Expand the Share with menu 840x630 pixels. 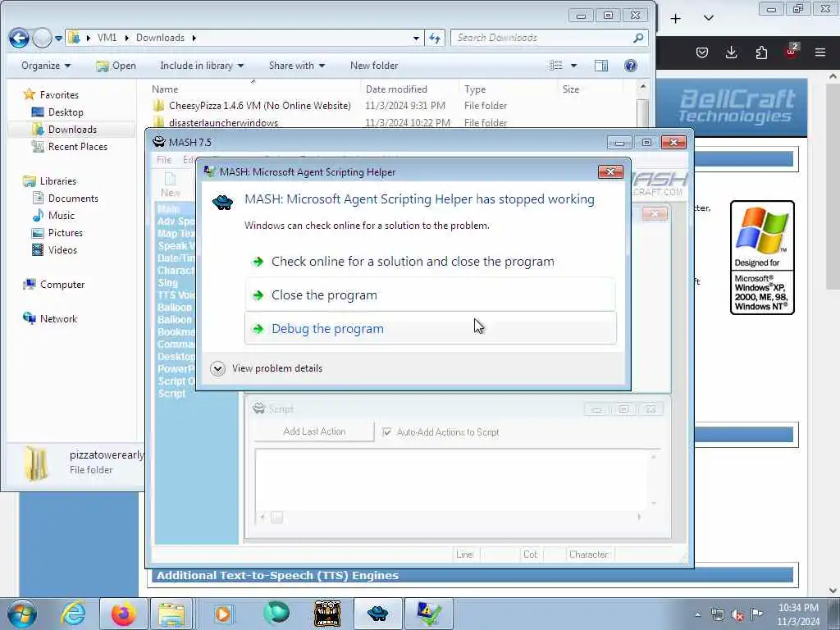tap(297, 66)
